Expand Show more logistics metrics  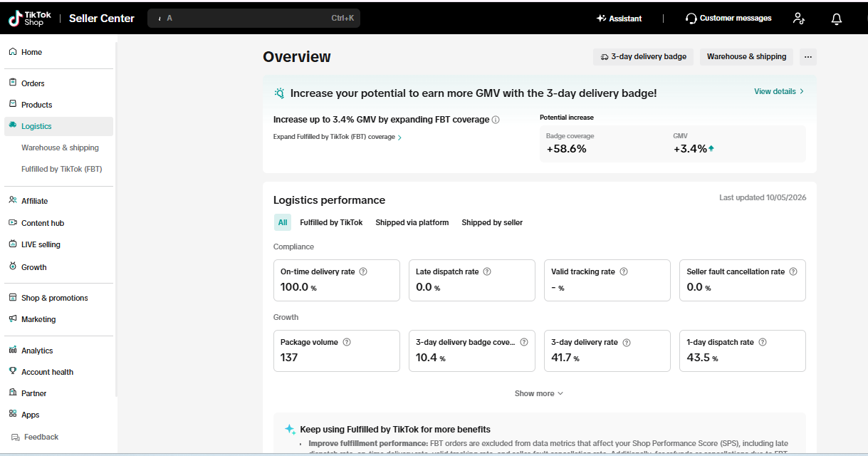point(539,393)
